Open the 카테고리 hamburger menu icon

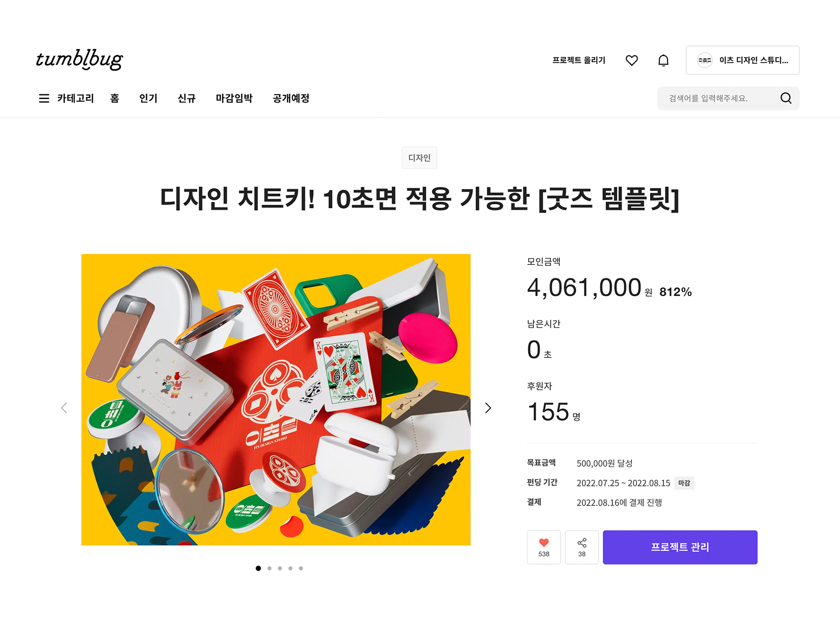[44, 98]
